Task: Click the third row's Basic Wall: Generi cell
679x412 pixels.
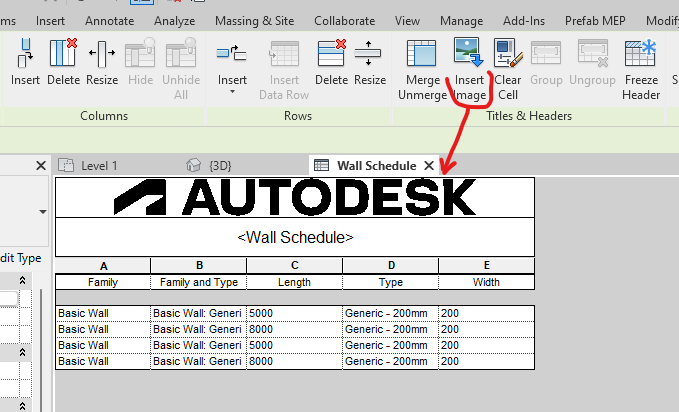Action: pyautogui.click(x=199, y=345)
